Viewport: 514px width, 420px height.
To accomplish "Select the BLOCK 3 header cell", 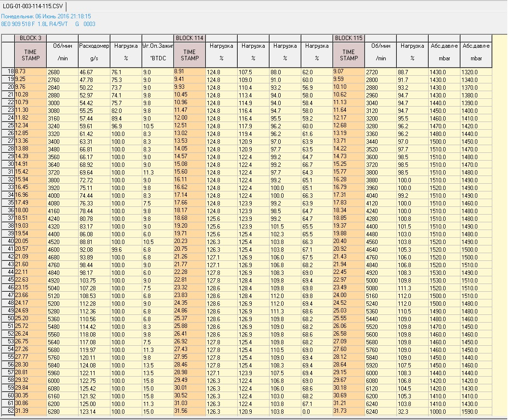I will (30, 38).
